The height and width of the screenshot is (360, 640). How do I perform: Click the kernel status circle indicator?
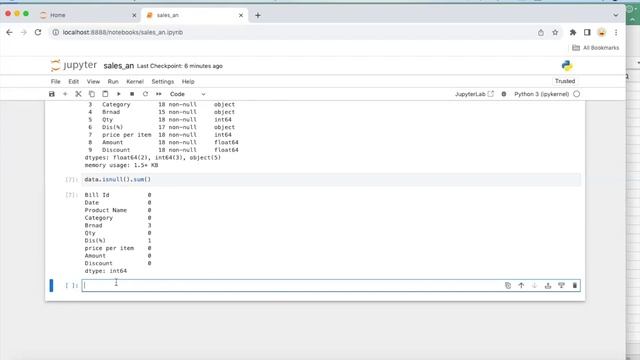(576, 94)
